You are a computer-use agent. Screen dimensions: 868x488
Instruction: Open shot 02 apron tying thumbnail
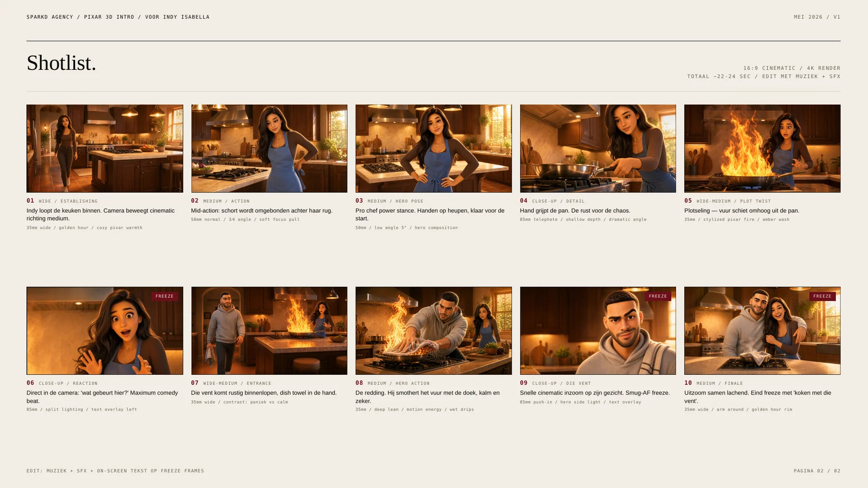pyautogui.click(x=269, y=148)
